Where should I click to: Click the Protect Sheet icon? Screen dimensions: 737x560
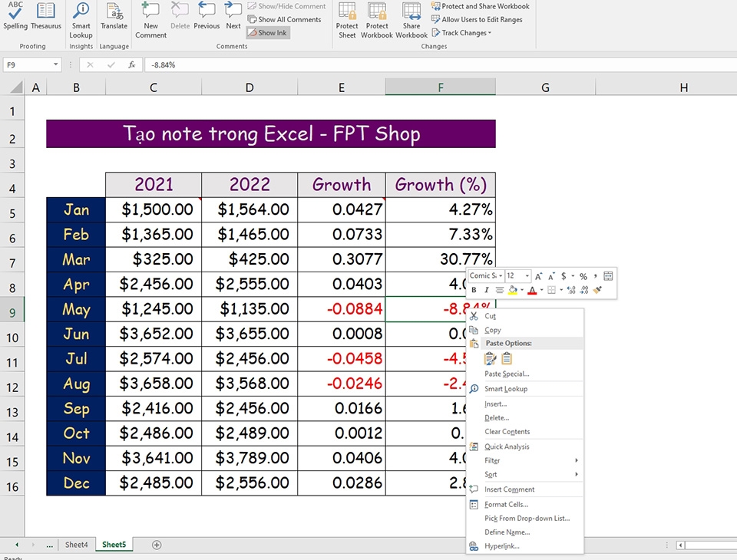pyautogui.click(x=347, y=20)
